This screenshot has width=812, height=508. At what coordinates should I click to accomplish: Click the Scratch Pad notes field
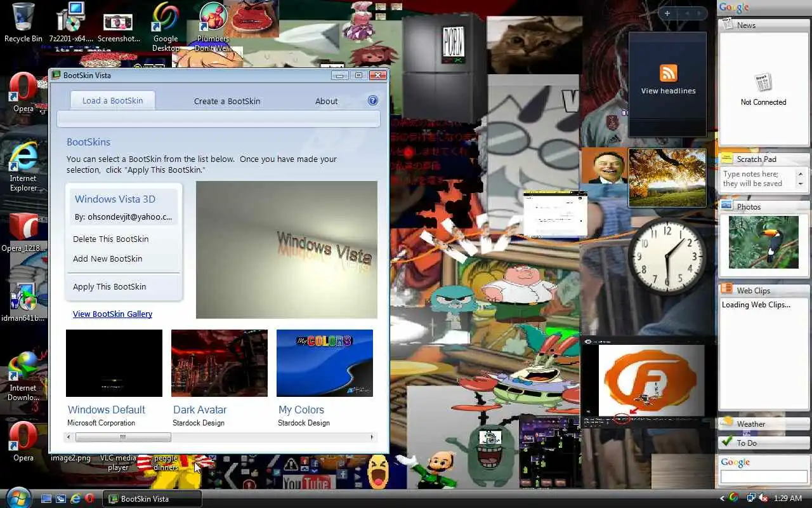pos(759,178)
